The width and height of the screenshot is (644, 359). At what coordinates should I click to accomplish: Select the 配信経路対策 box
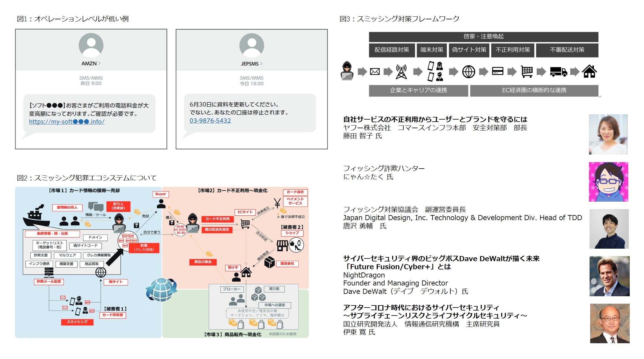[x=391, y=50]
